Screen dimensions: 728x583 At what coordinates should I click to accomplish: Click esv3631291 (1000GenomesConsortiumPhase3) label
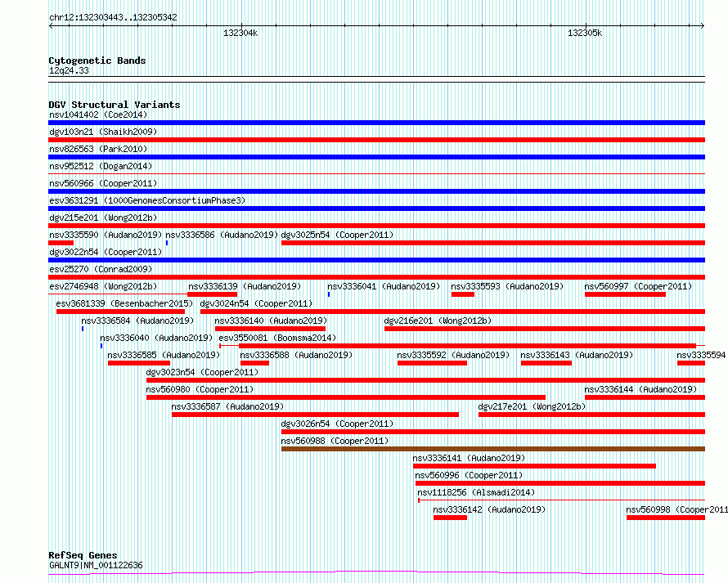147,200
